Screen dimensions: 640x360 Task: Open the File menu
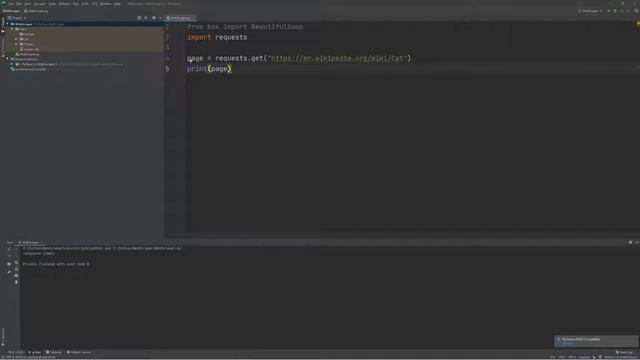(x=11, y=4)
